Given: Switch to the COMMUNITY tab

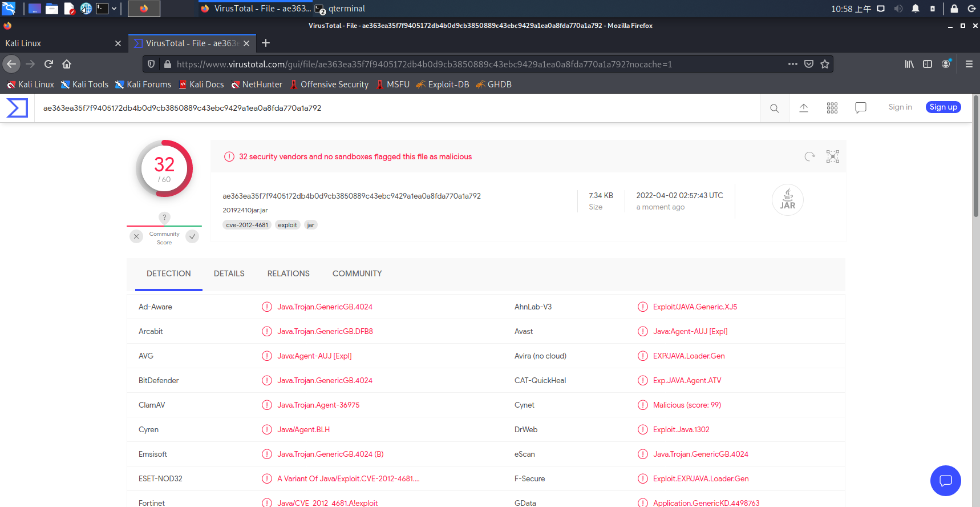Looking at the screenshot, I should (x=357, y=274).
